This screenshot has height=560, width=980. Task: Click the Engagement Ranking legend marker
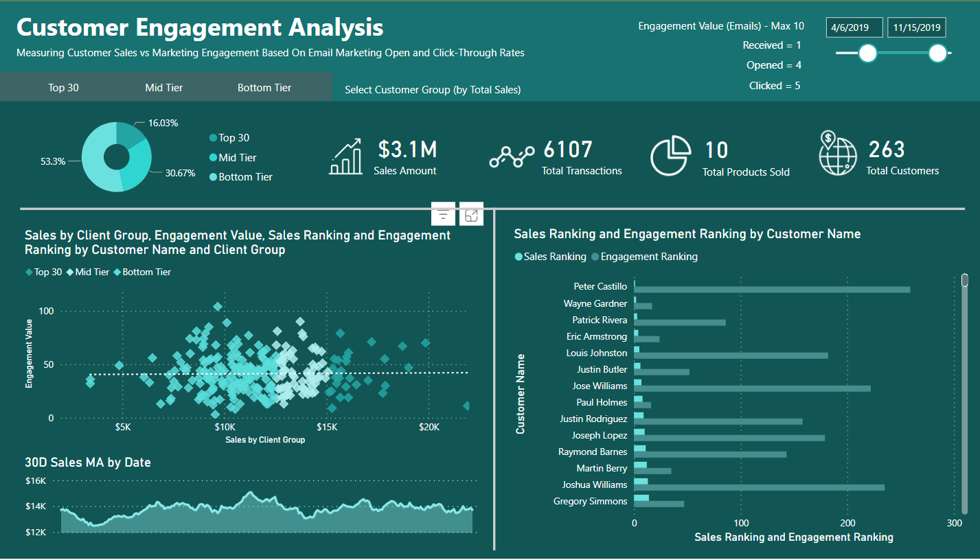pos(595,257)
